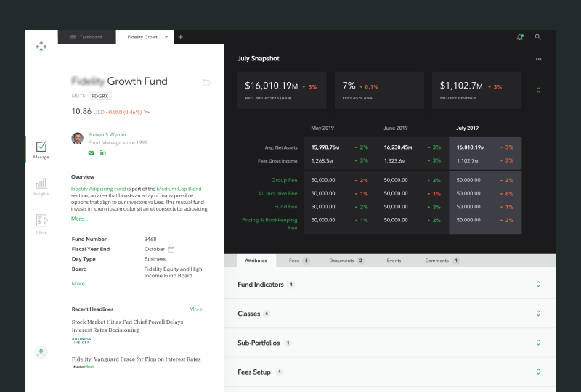The height and width of the screenshot is (392, 581).
Task: Expand the Fees Setup section
Action: coord(538,372)
